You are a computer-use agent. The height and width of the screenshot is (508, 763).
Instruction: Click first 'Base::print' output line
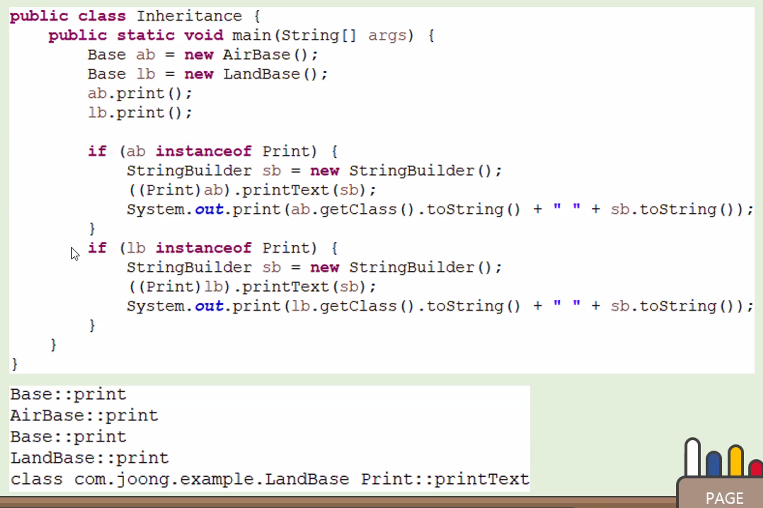(69, 394)
